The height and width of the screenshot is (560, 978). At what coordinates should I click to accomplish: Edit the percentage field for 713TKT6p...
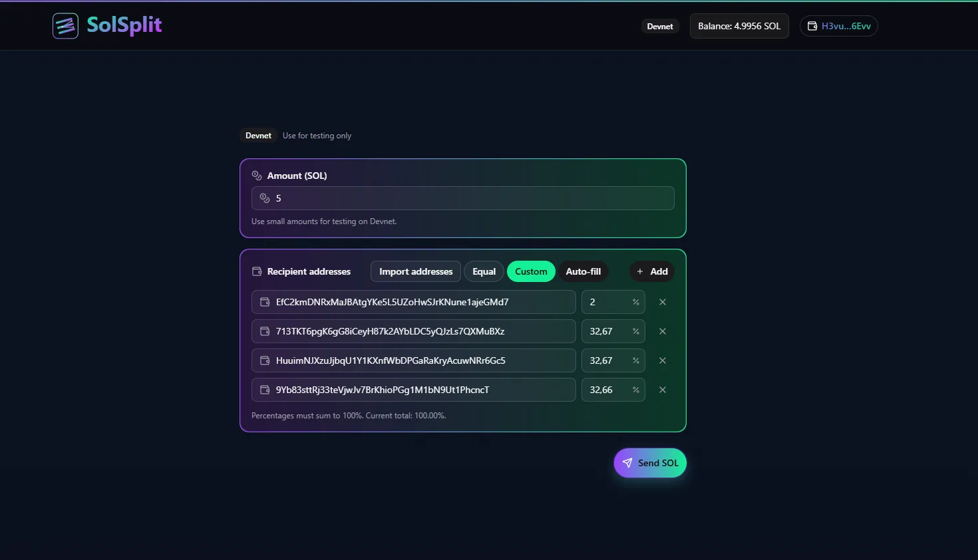(x=613, y=331)
